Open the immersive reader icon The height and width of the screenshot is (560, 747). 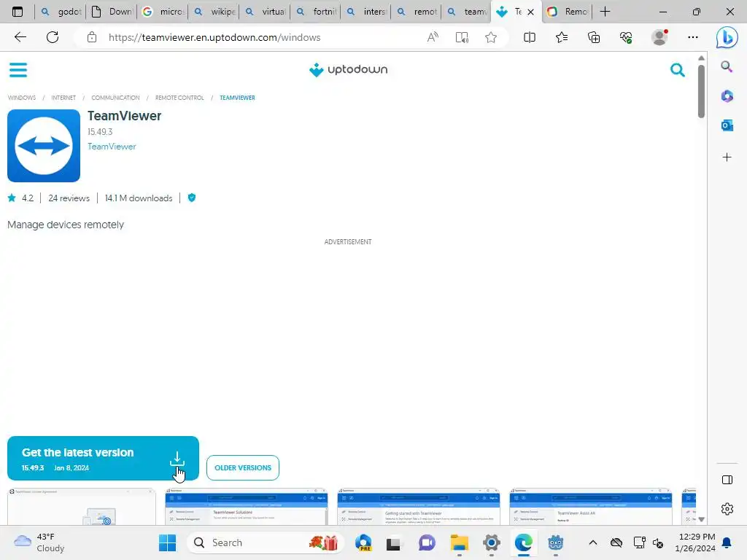click(462, 37)
